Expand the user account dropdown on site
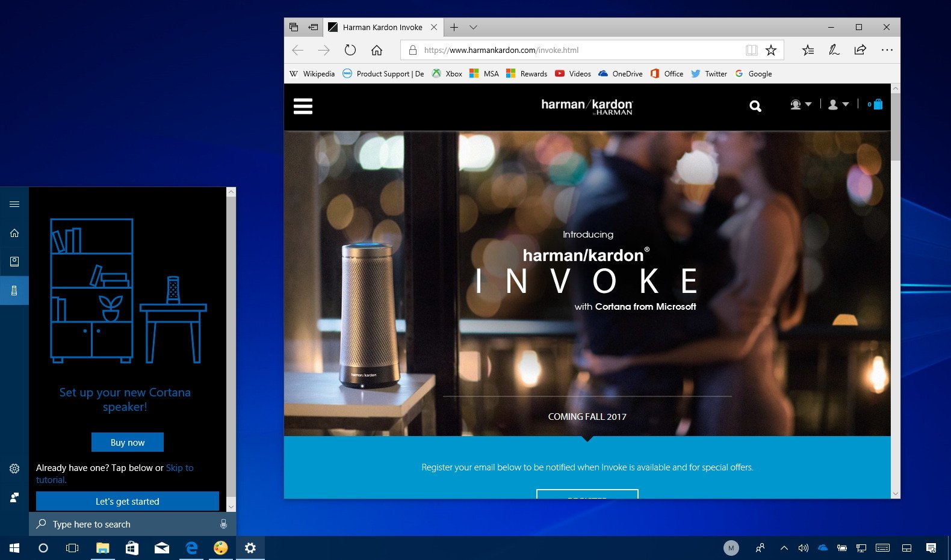Screen dimensions: 951x560 click(838, 105)
